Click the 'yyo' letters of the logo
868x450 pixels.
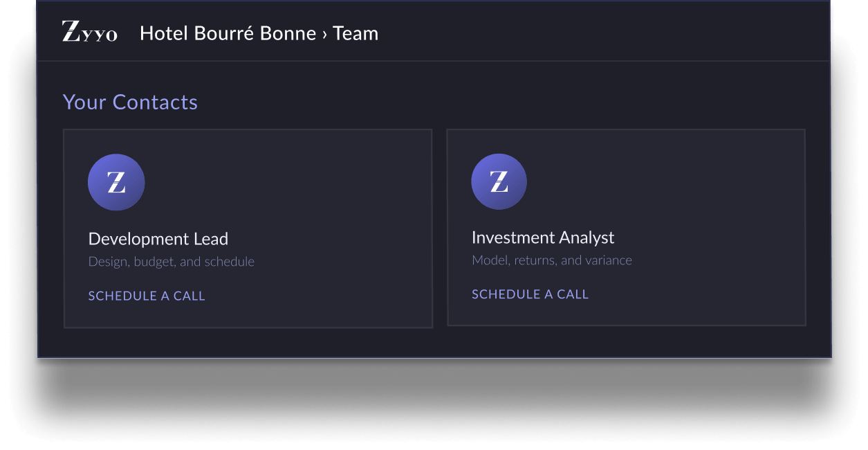point(100,35)
